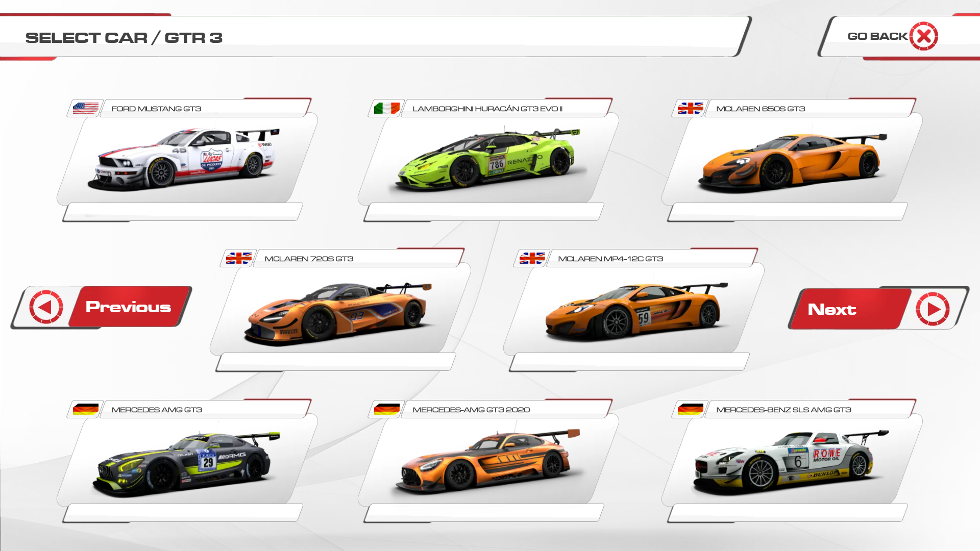Click the Italian flag beside Lamborghini Huracán
Viewport: 980px width, 551px height.
tap(386, 108)
